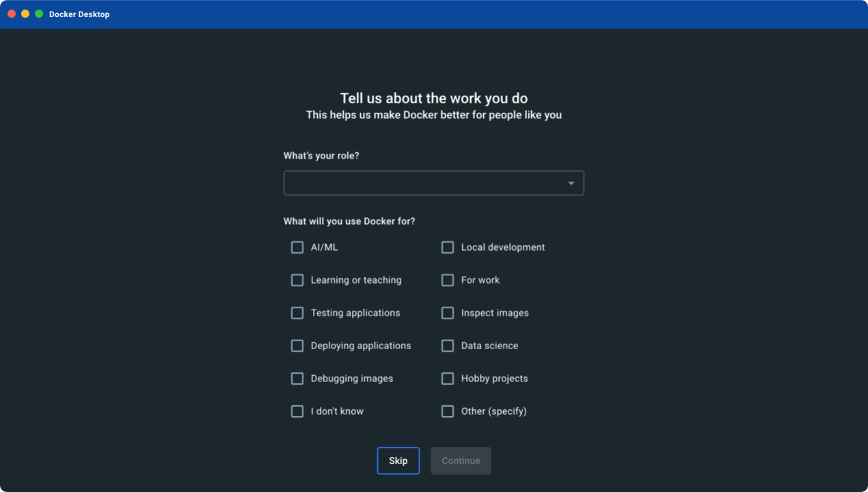Screen dimensions: 868x492
Task: Close the Docker Desktop window
Action: [12, 14]
